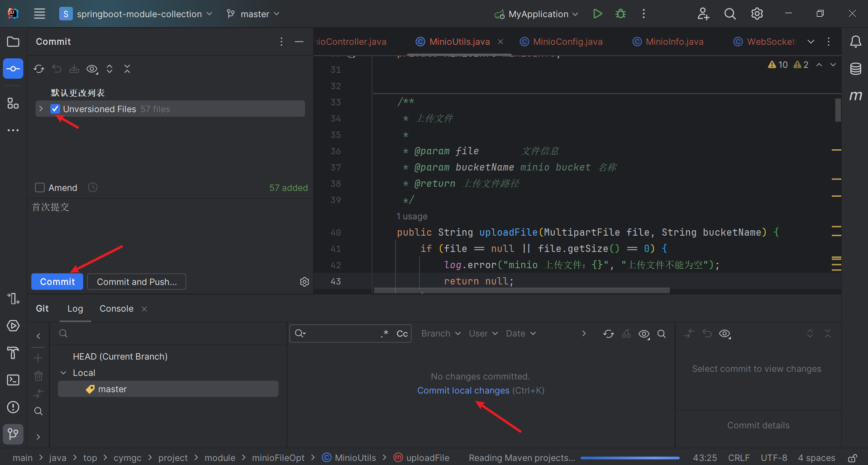Switch to the Console tab

click(116, 308)
